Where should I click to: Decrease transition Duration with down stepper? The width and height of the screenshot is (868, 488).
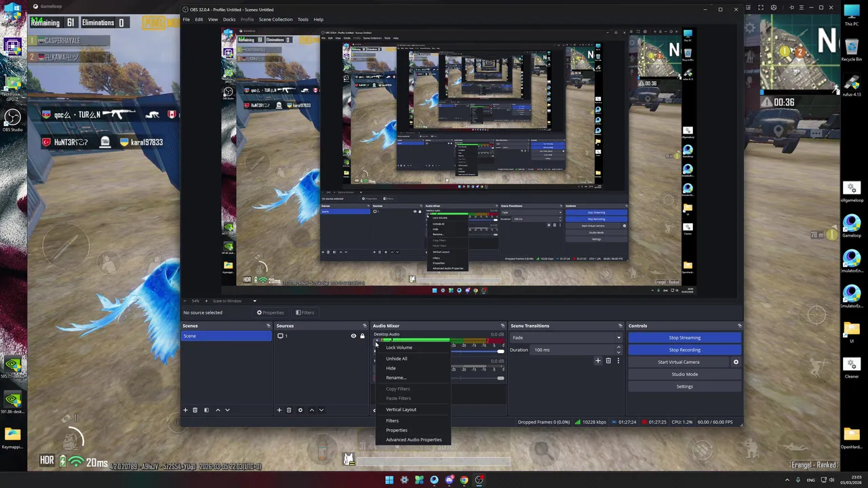pyautogui.click(x=618, y=352)
